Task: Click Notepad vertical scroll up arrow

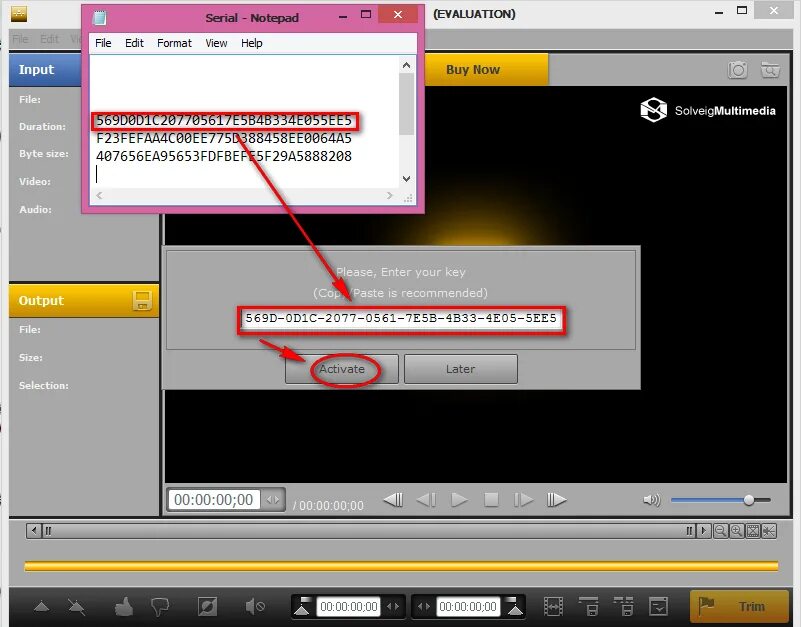Action: coord(406,65)
